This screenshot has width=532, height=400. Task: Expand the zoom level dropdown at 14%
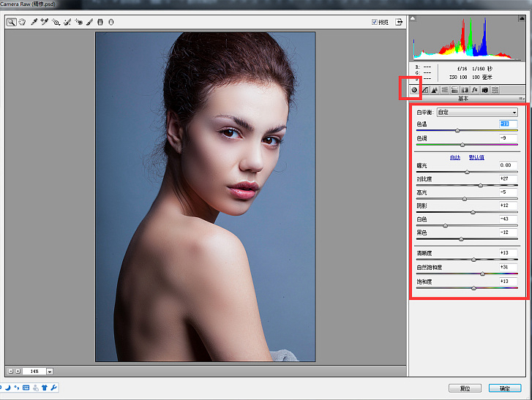tap(50, 371)
